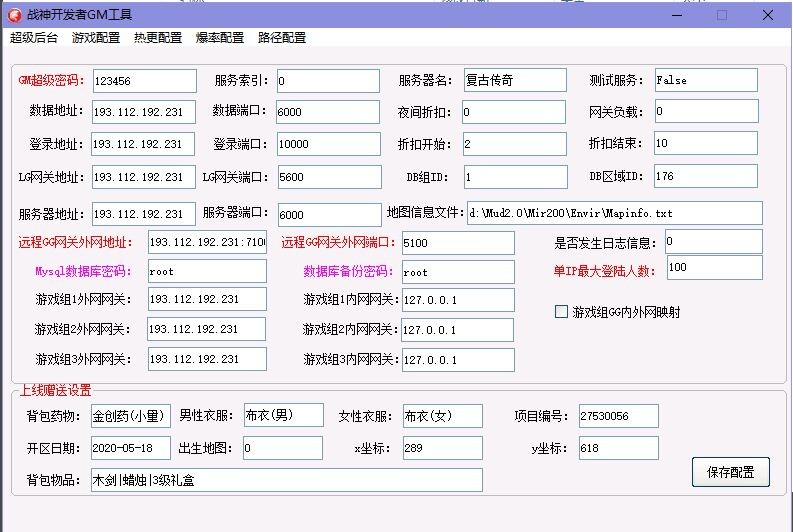Focus the Mysql数据库密码 field
This screenshot has height=532, width=793.
tap(206, 271)
